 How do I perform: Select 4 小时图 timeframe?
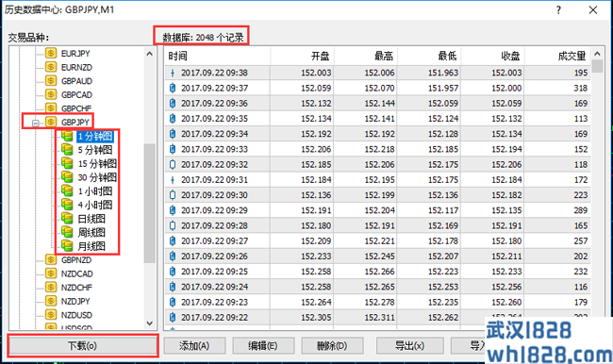[95, 205]
